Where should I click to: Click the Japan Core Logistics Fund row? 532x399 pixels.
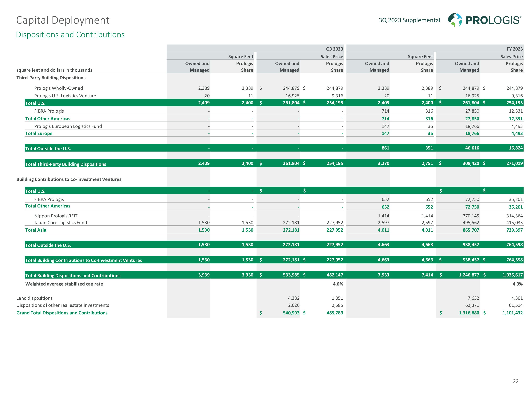pos(60,223)
